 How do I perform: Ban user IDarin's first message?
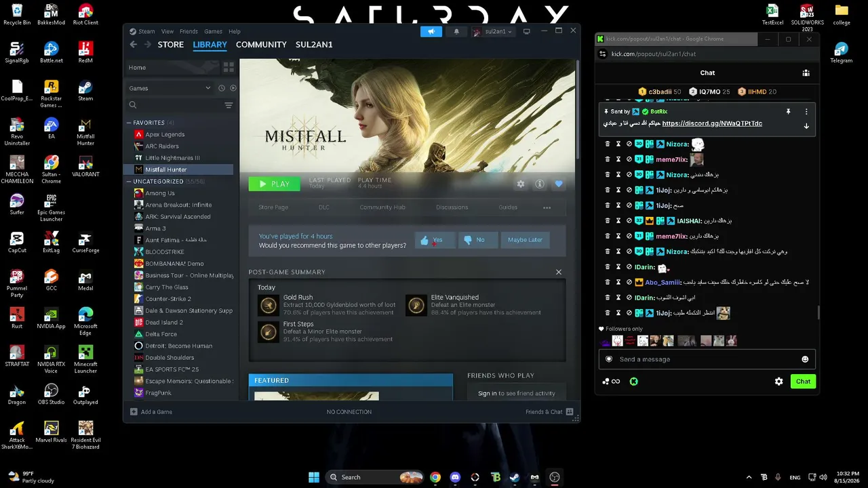pos(629,267)
